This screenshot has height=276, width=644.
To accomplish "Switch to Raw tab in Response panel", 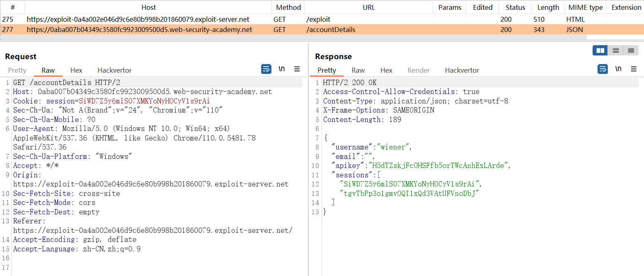I will coord(358,70).
